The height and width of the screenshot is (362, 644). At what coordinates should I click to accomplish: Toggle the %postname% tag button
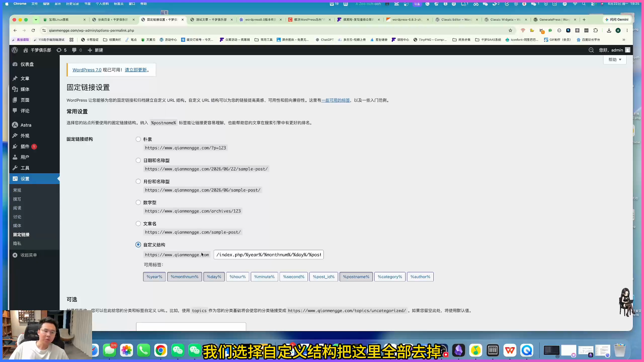[356, 277]
